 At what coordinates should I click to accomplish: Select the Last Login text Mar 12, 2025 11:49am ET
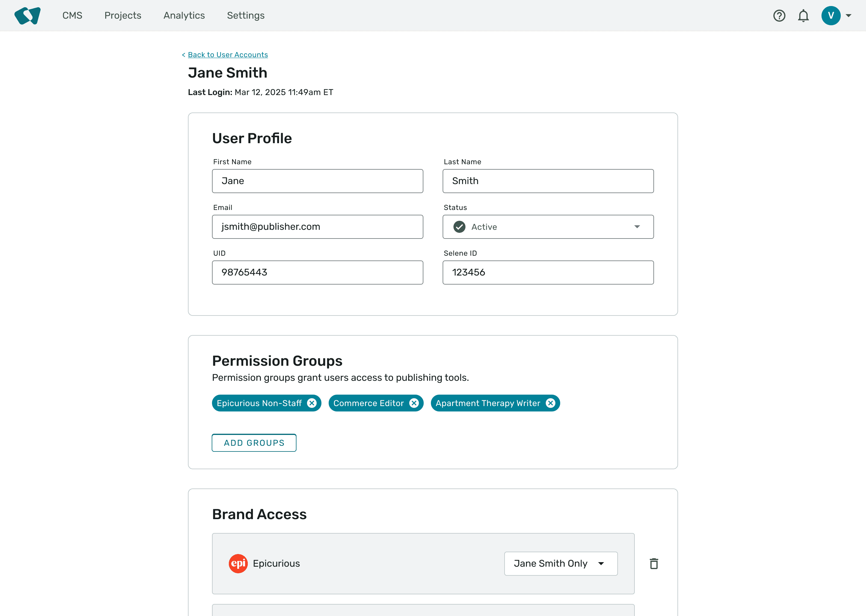(x=284, y=92)
